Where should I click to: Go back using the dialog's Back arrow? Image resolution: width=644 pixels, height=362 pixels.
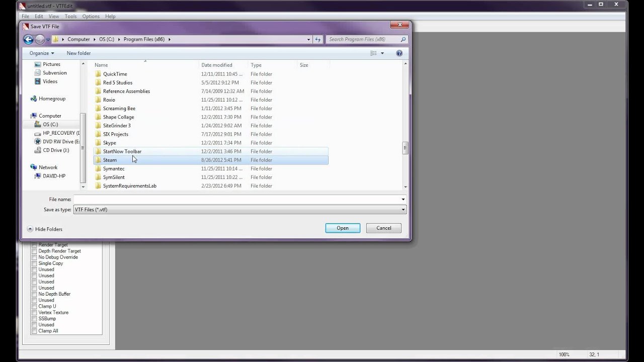tap(29, 39)
